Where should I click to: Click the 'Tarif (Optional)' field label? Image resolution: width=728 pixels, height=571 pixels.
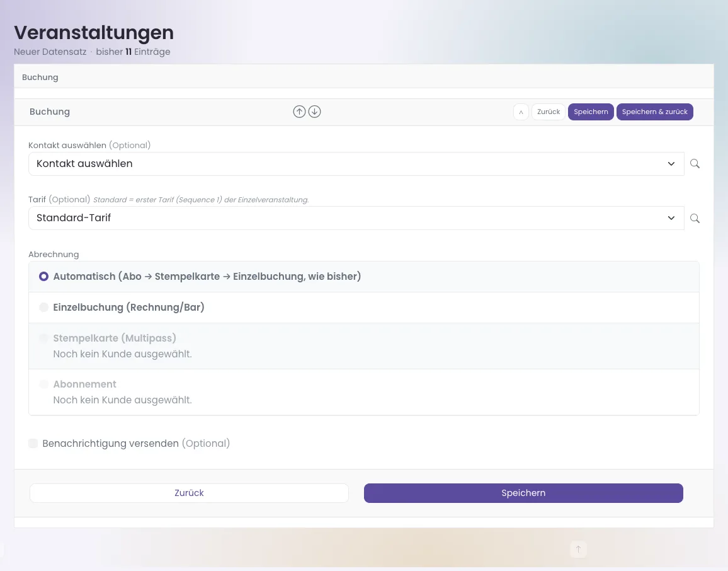coord(59,199)
